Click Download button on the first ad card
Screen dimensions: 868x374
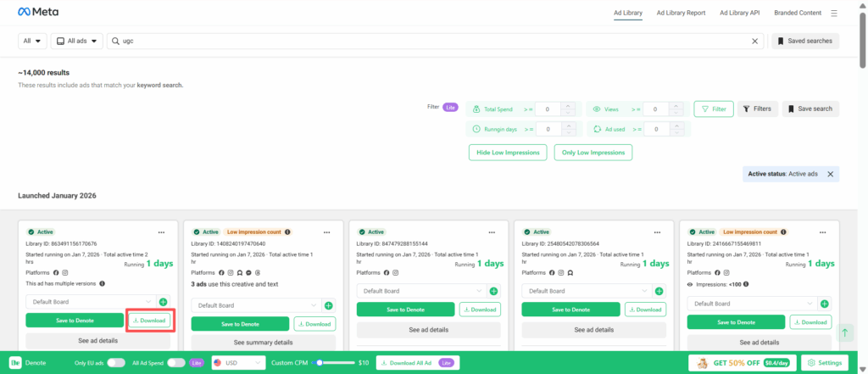pos(149,321)
